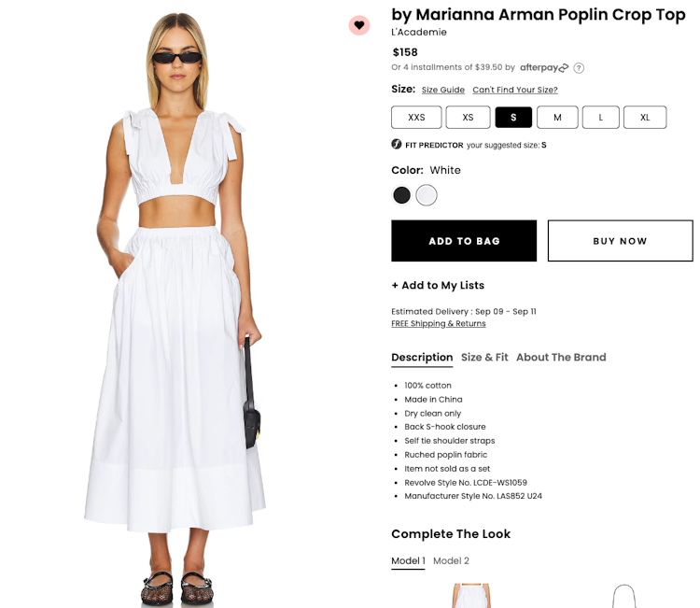This screenshot has height=608, width=700.
Task: Select size XXS
Action: click(x=416, y=118)
